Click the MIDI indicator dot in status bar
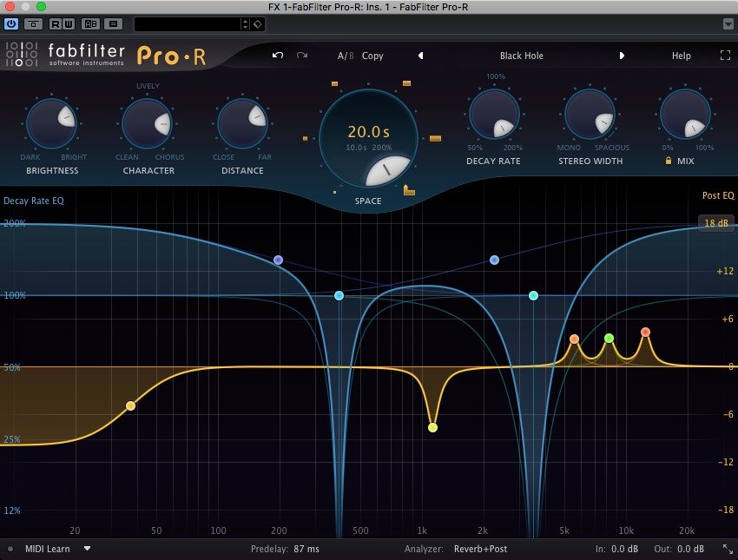The image size is (738, 560). tap(10, 549)
